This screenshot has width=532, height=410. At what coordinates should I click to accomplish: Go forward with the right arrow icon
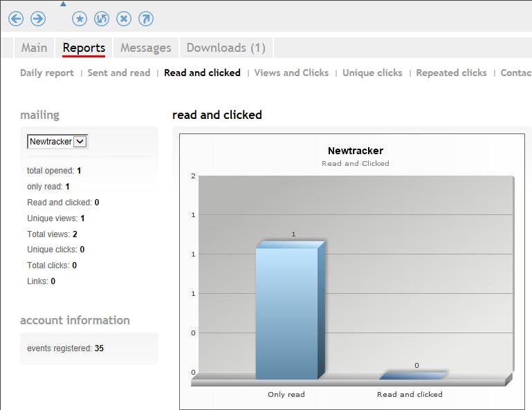click(38, 19)
